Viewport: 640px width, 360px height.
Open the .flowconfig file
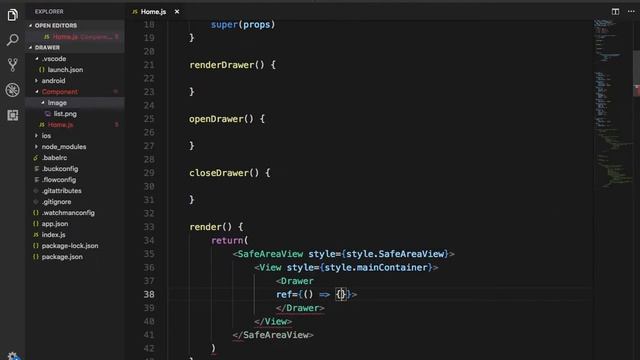point(76,180)
